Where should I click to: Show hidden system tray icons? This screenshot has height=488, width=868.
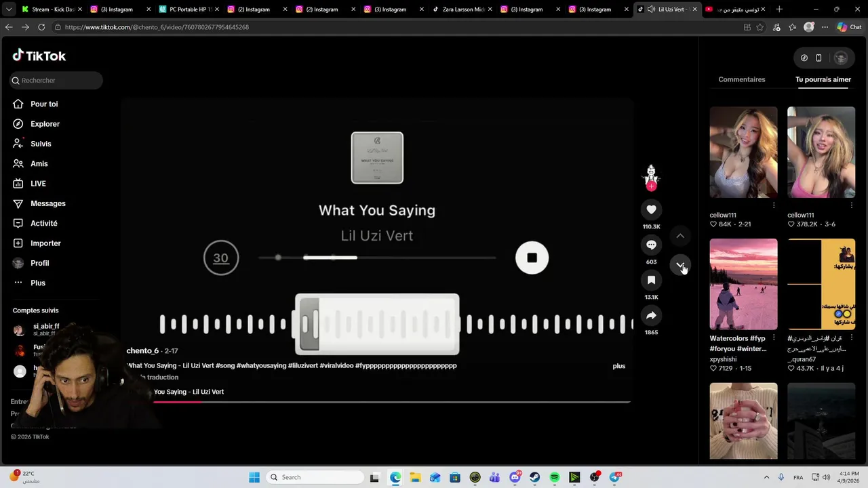coord(766,477)
